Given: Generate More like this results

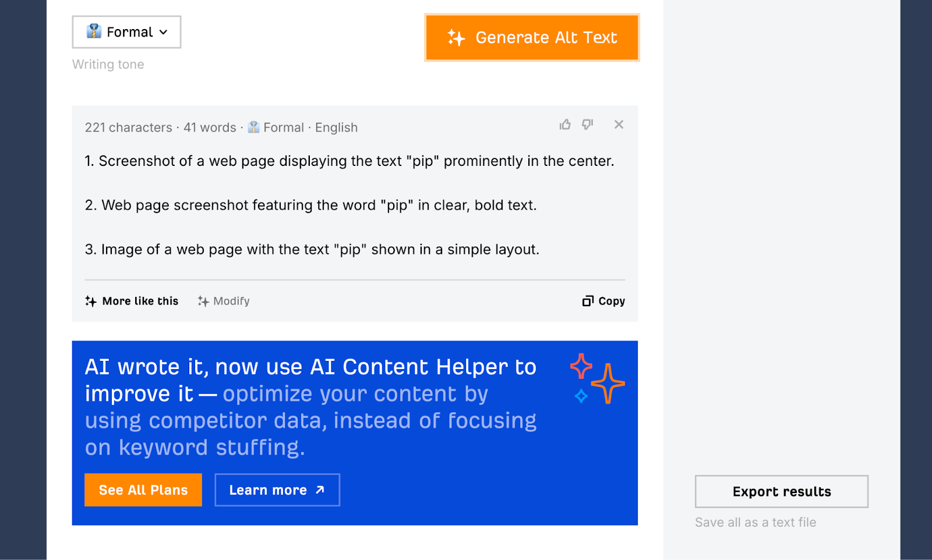Looking at the screenshot, I should [x=132, y=301].
